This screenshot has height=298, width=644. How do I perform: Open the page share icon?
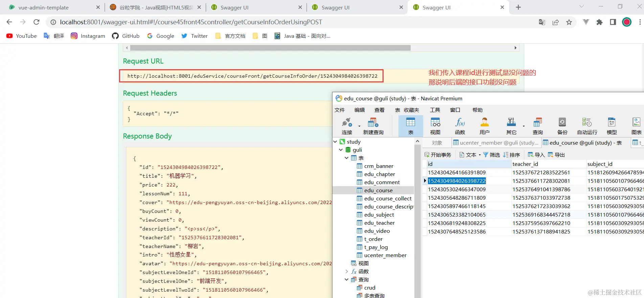(x=555, y=22)
